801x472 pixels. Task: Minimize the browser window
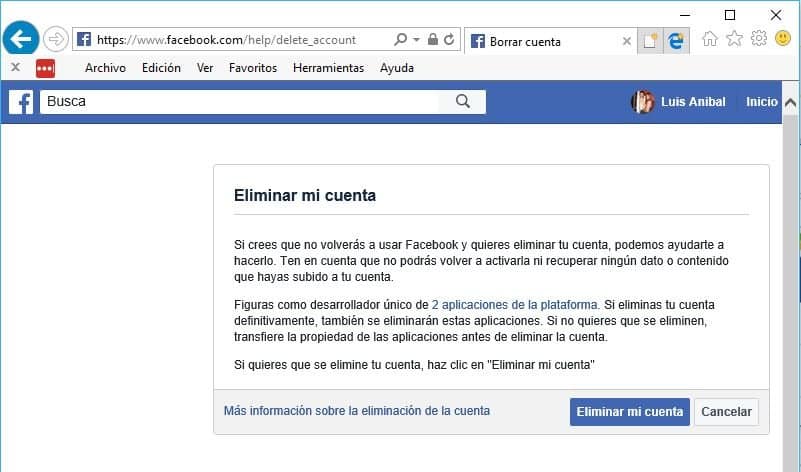click(685, 15)
